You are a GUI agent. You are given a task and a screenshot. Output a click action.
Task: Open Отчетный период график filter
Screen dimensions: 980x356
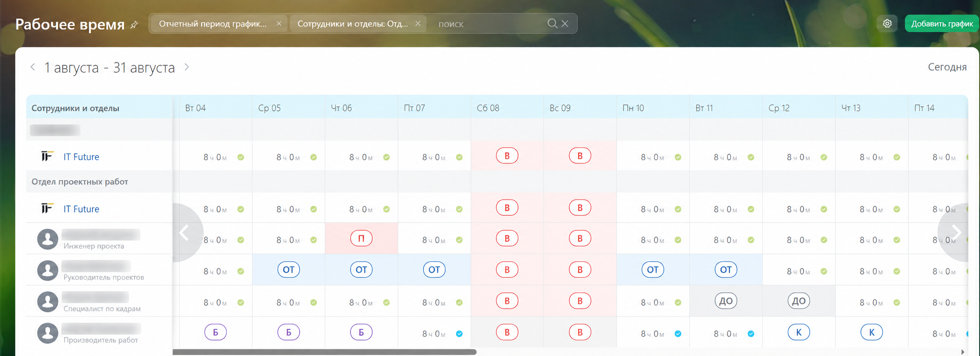click(x=213, y=24)
